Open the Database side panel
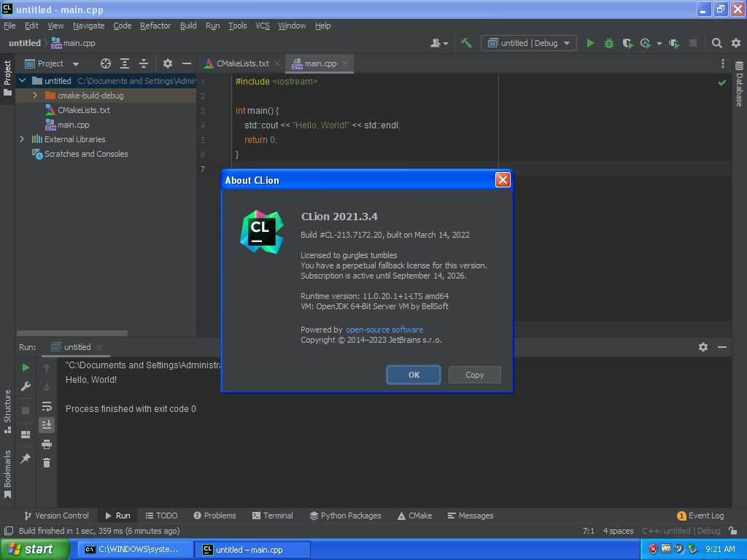Viewport: 747px width, 560px height. point(739,84)
